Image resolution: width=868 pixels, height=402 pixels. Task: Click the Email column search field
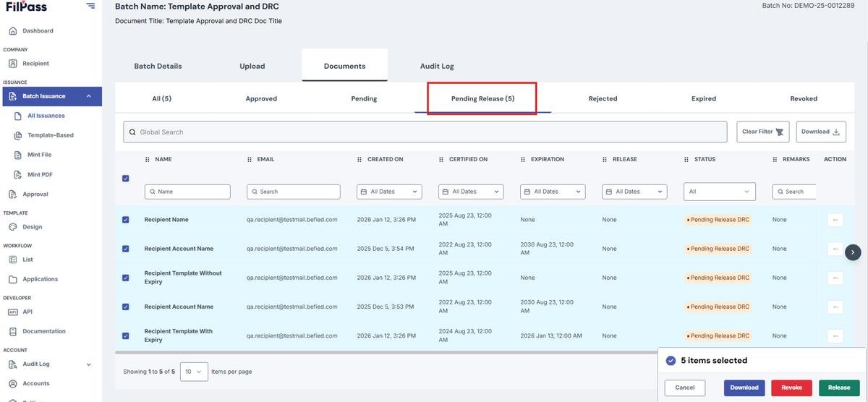tap(294, 192)
